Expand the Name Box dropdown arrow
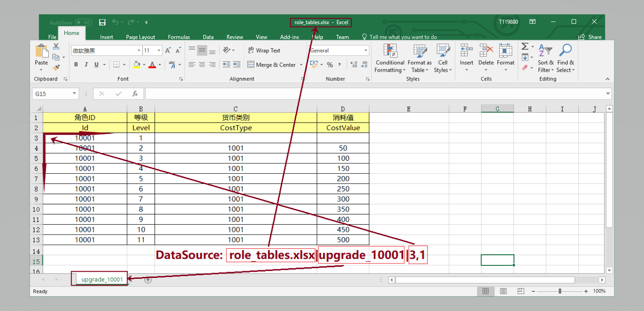The width and height of the screenshot is (644, 311). point(74,94)
